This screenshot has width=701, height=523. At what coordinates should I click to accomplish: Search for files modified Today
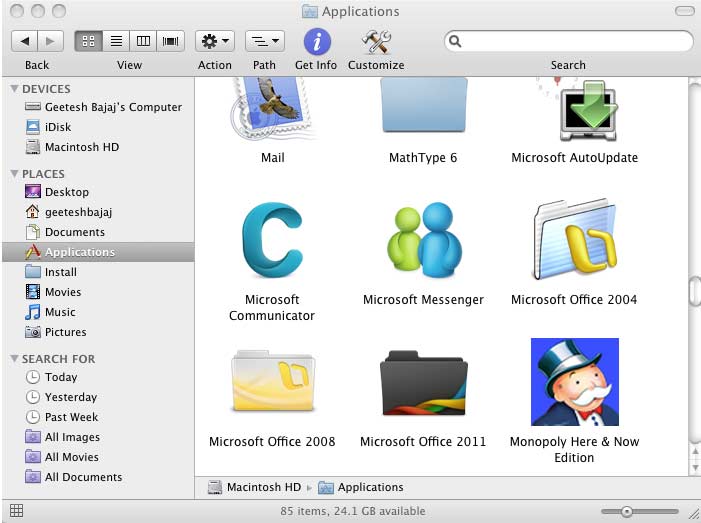[51, 377]
